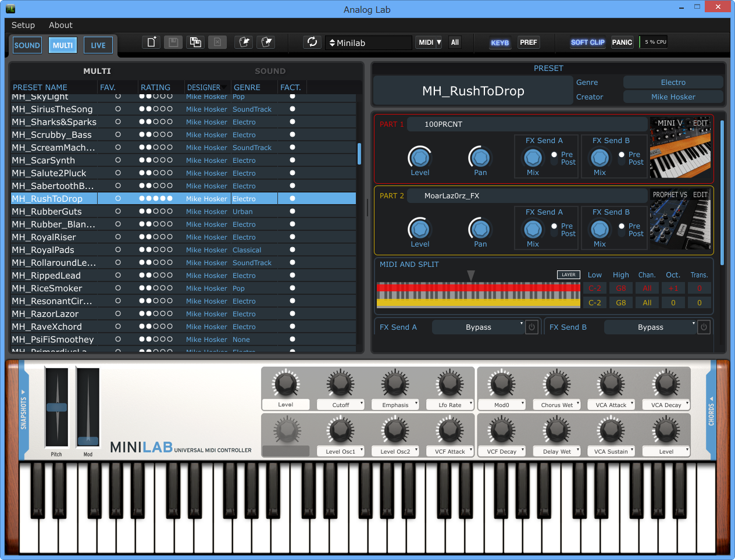Create a new preset with the toolbar icon
This screenshot has width=735, height=560.
coord(151,42)
